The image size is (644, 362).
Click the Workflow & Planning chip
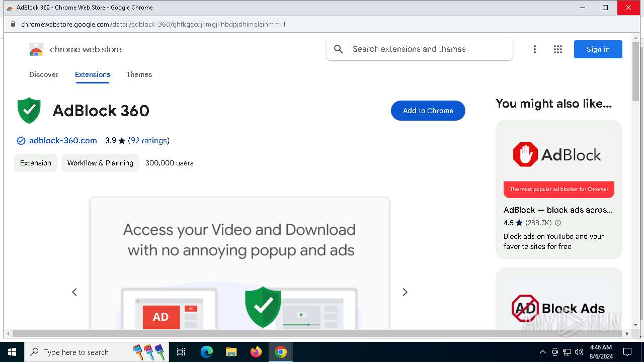click(100, 163)
